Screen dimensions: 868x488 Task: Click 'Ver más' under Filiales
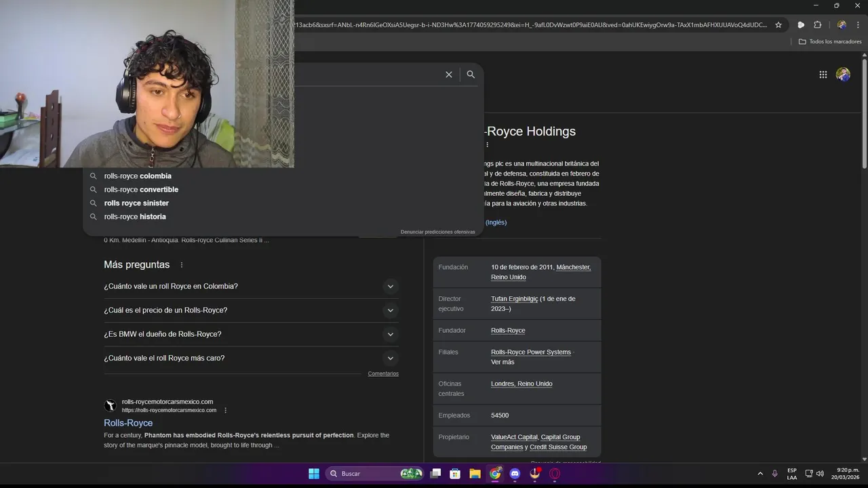click(x=502, y=362)
